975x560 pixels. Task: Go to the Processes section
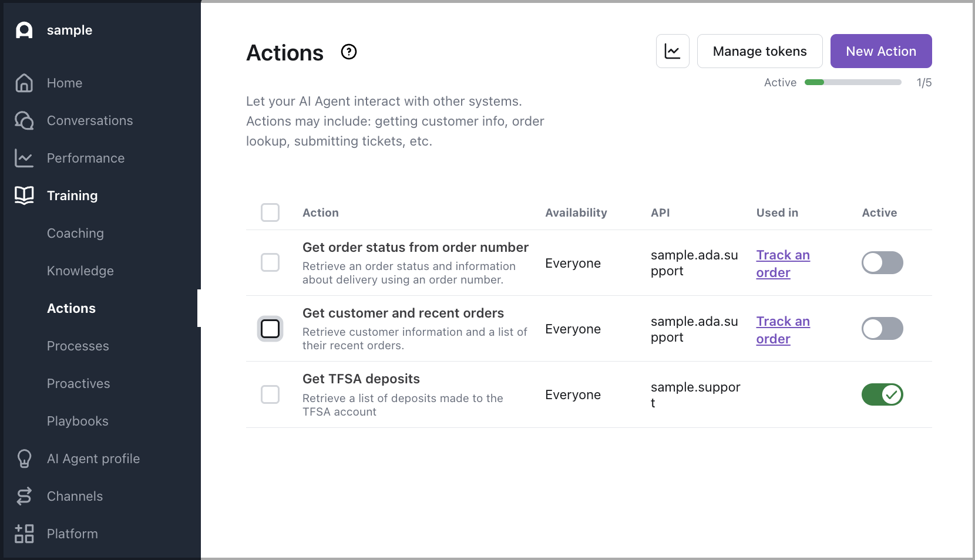coord(78,346)
